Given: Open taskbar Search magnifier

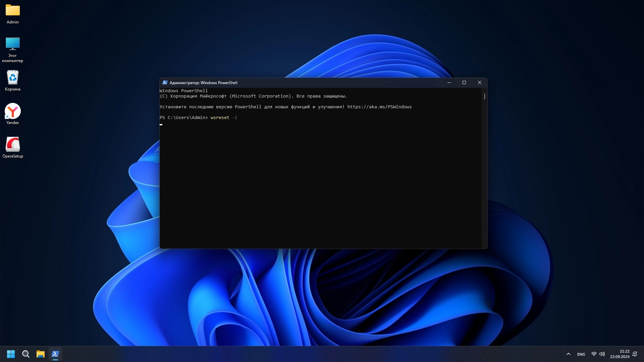Looking at the screenshot, I should (26, 354).
